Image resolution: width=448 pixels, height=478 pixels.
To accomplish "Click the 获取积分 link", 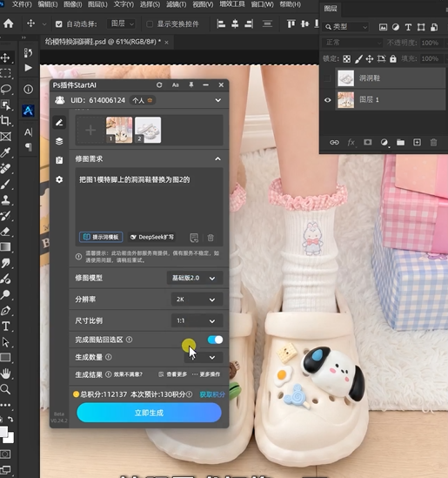I will click(x=212, y=394).
